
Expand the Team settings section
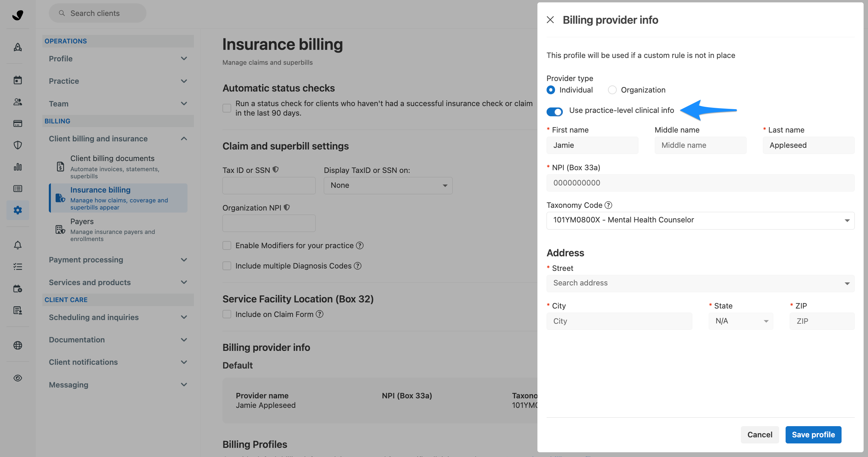pos(118,104)
